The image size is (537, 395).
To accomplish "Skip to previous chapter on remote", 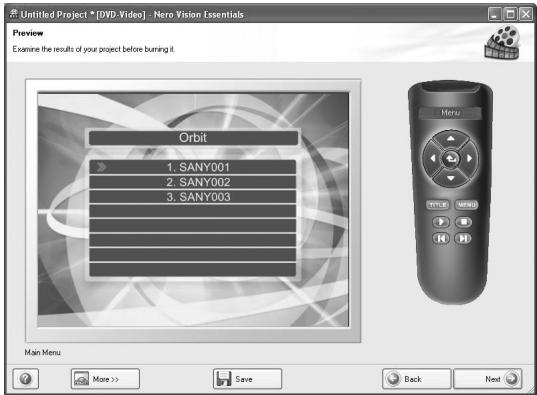I will [441, 238].
